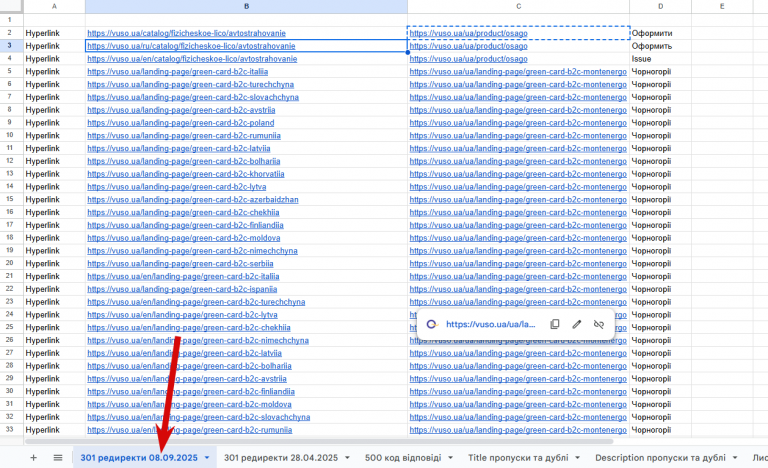Click the Add sheet plus icon
The height and width of the screenshot is (468, 768).
pyautogui.click(x=33, y=458)
